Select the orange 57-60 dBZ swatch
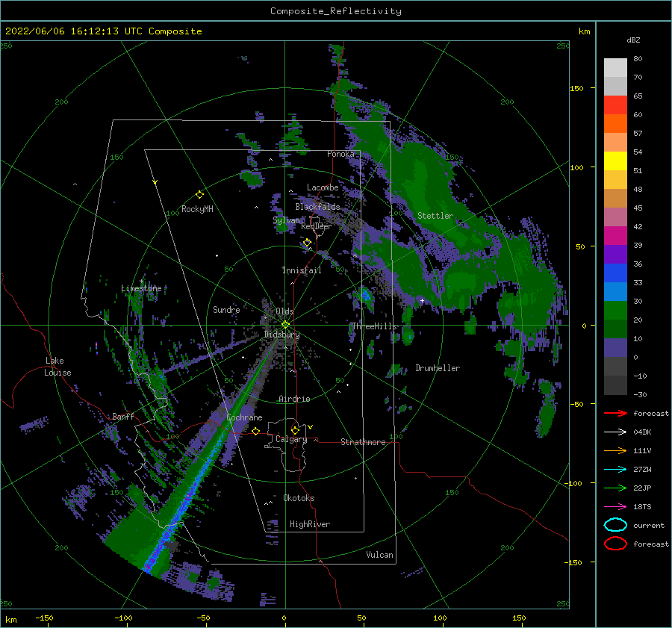Screen dimensions: 672x628 pos(615,124)
